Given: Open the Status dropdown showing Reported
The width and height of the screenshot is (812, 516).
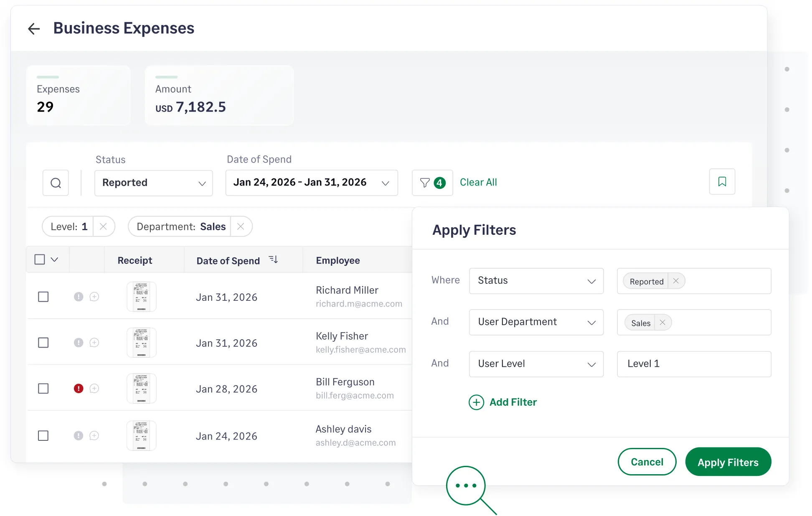Looking at the screenshot, I should click(x=153, y=183).
